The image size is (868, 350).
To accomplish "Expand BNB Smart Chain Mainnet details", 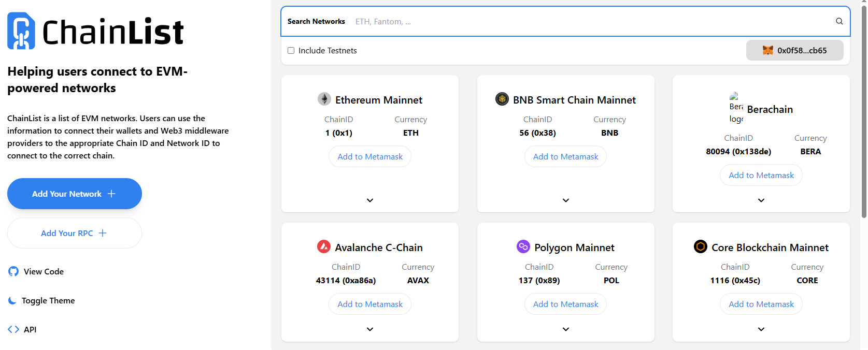I will click(566, 200).
